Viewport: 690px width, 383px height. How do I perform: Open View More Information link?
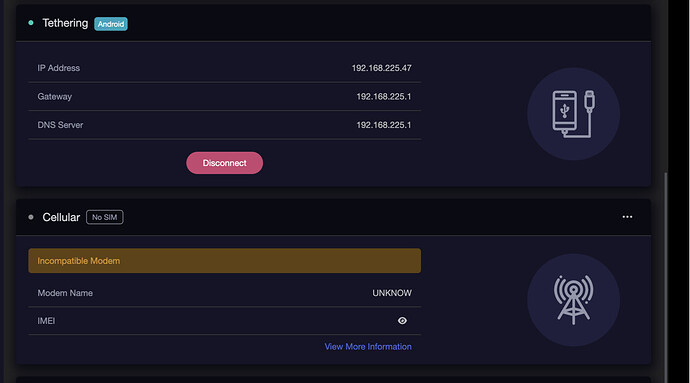pos(368,346)
